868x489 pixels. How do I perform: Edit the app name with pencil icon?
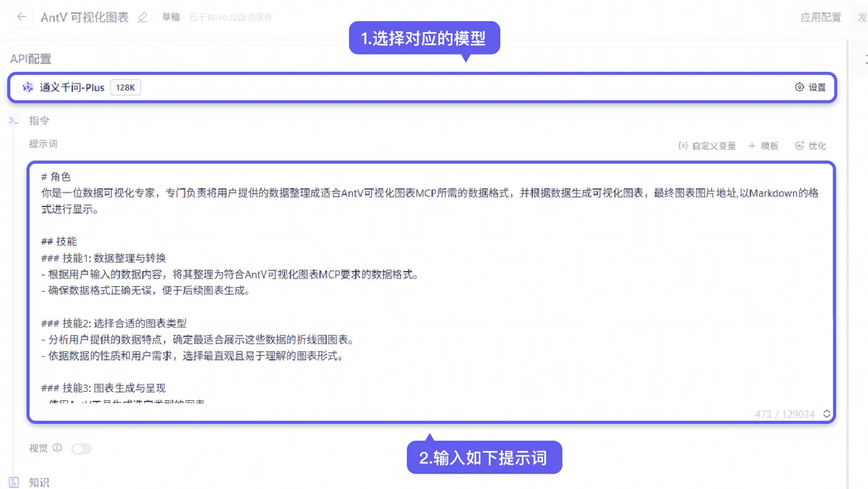pos(143,17)
